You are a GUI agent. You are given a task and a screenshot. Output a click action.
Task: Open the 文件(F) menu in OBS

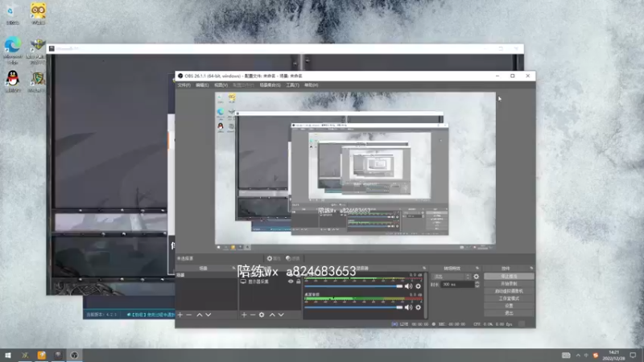(184, 85)
